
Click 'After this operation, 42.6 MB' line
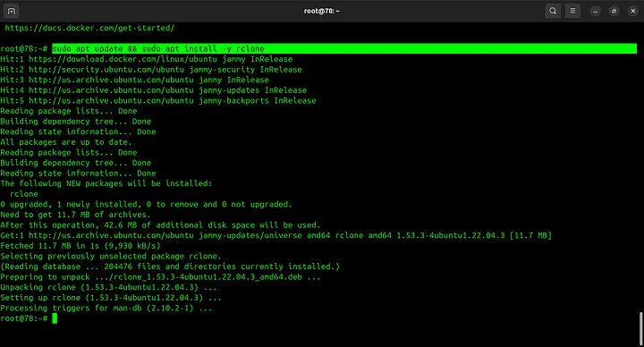(160, 225)
